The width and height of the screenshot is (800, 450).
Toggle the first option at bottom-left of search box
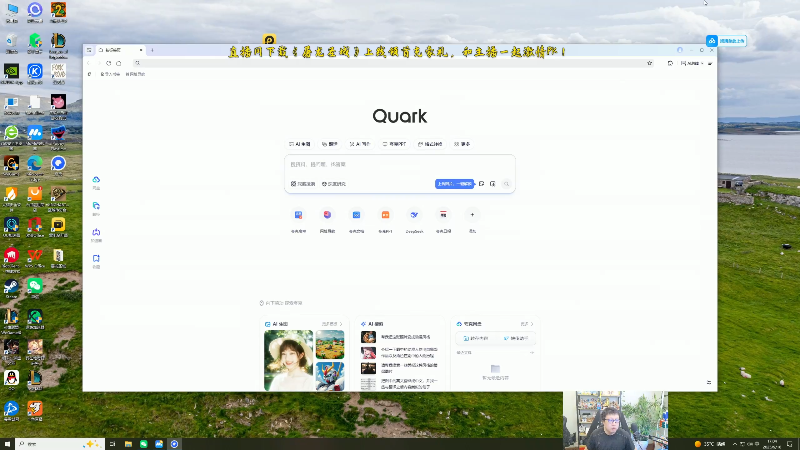click(303, 184)
